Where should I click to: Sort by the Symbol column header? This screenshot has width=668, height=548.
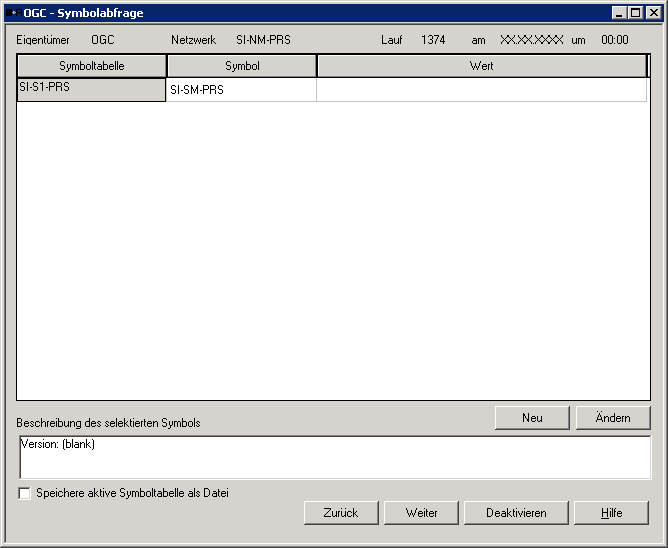[242, 66]
